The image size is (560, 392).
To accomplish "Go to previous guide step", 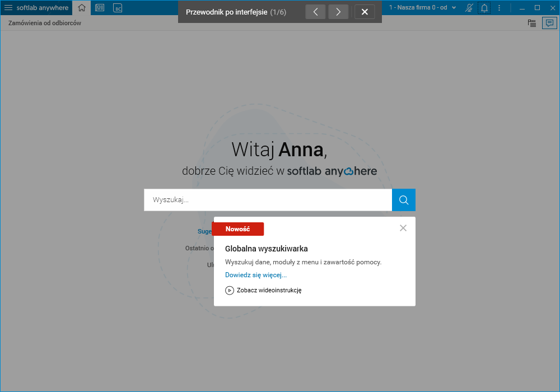I will pyautogui.click(x=315, y=12).
